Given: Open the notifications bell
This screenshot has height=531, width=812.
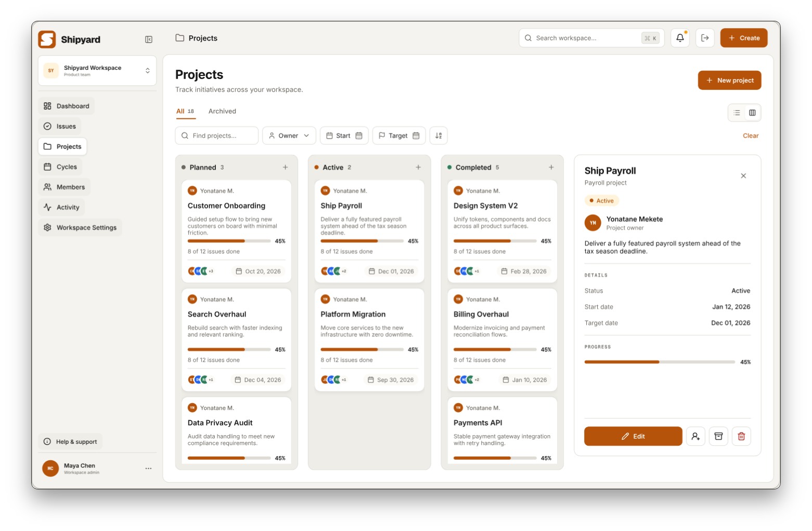Looking at the screenshot, I should click(x=680, y=38).
